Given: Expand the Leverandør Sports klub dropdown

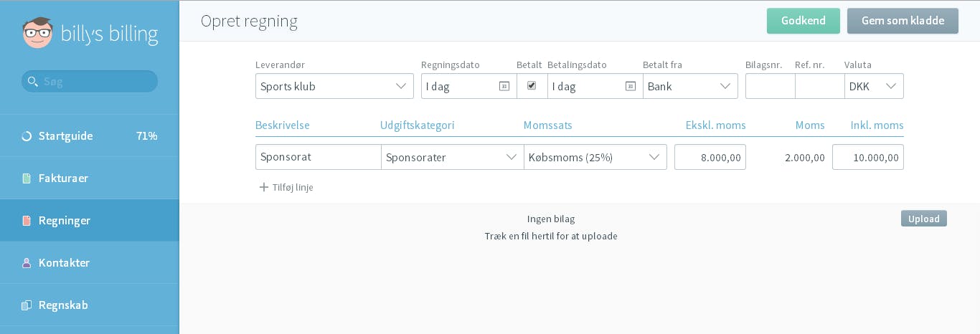Looking at the screenshot, I should 334,86.
